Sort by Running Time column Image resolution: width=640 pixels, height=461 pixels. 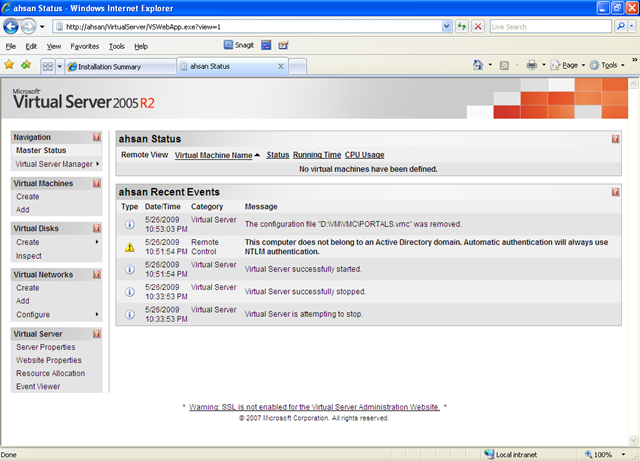click(317, 155)
